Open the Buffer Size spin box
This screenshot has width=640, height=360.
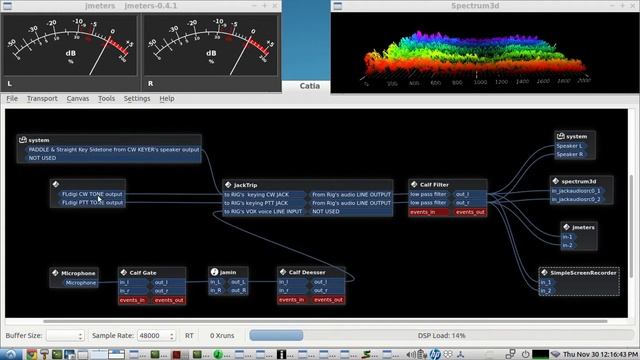65,336
